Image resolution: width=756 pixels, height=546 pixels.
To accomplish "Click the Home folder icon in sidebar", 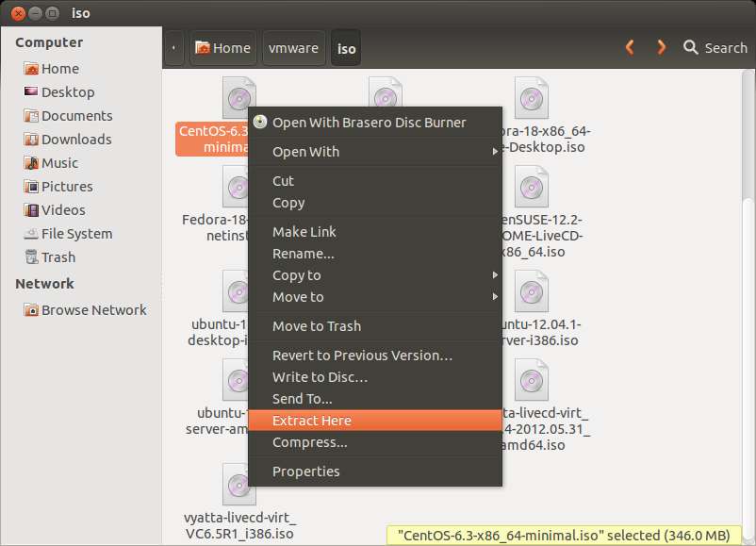I will [x=31, y=69].
